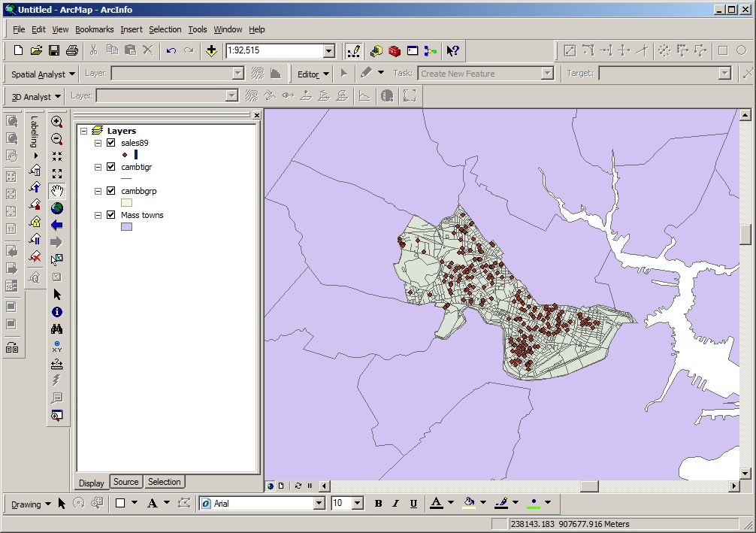Viewport: 756px width, 533px height.
Task: Open the Find binoculars tool
Action: point(57,329)
